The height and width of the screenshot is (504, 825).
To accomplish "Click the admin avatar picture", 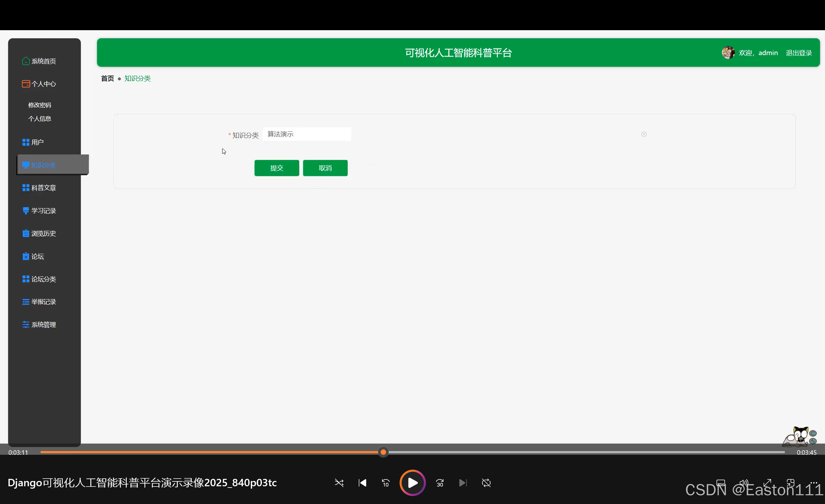I will click(x=728, y=53).
